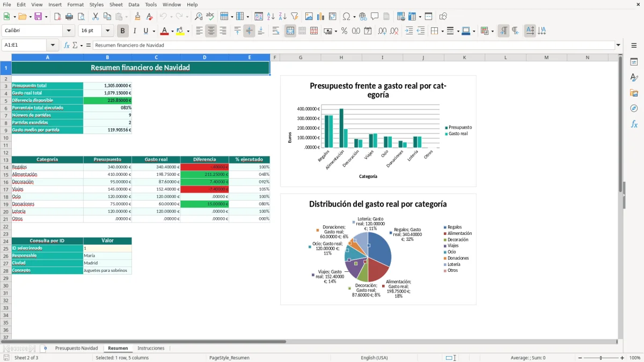Open sidebar Gallery icon
The height and width of the screenshot is (362, 644).
click(x=634, y=93)
